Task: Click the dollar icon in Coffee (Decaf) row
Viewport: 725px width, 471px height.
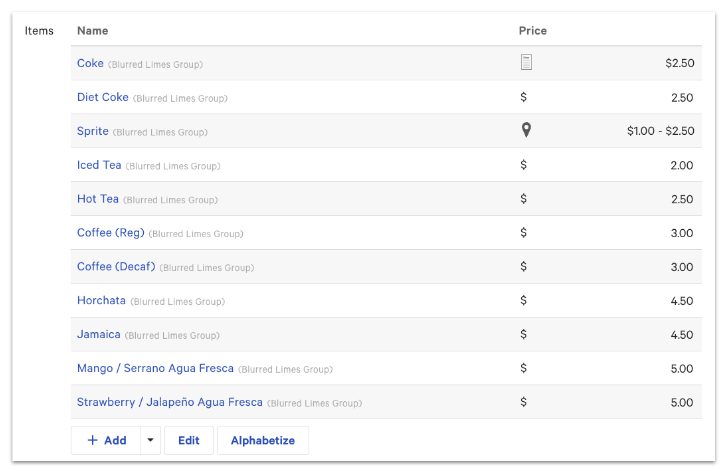Action: [524, 267]
